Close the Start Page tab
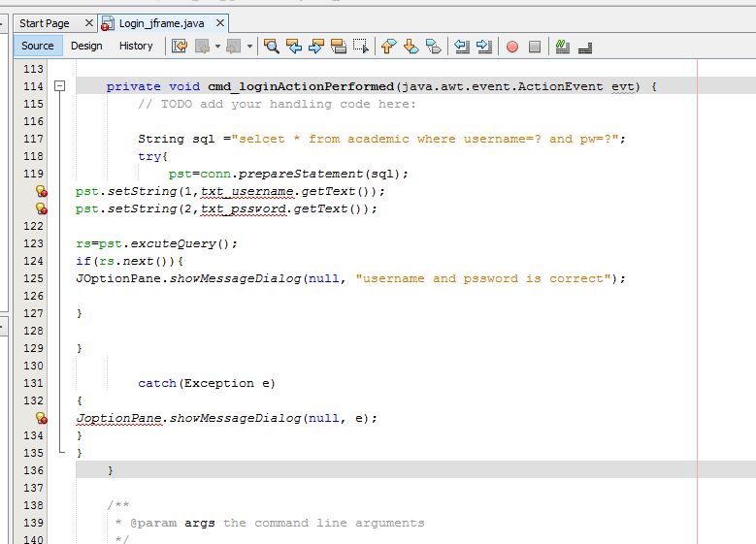756x544 pixels. click(88, 22)
